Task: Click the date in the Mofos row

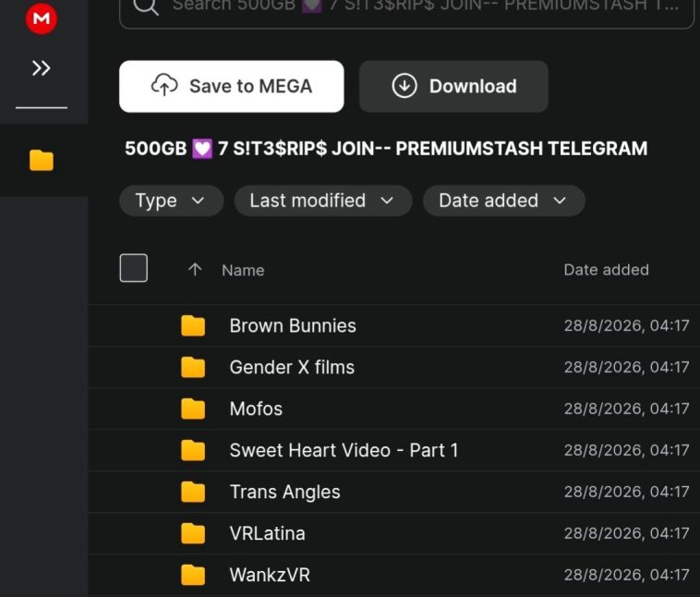Action: tap(626, 408)
